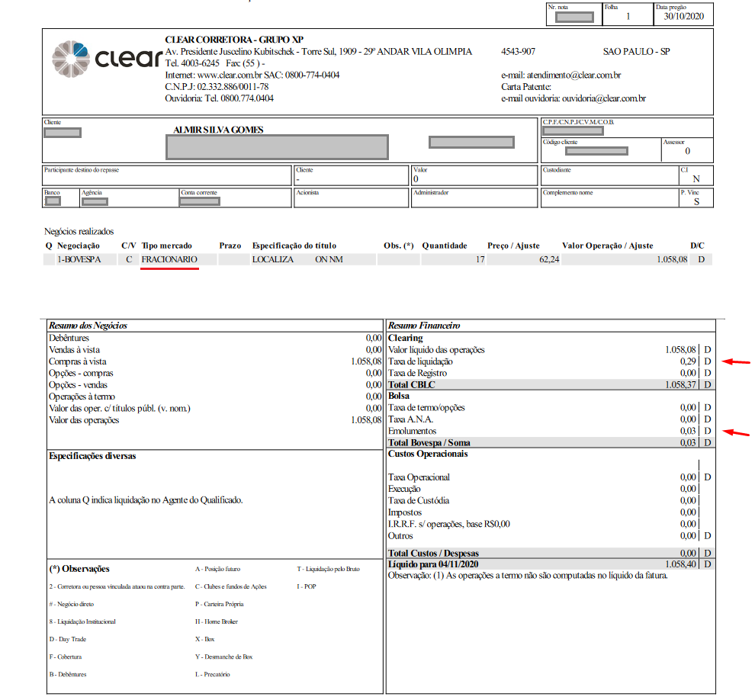Click the 'Complemento nome' field box

(609, 197)
